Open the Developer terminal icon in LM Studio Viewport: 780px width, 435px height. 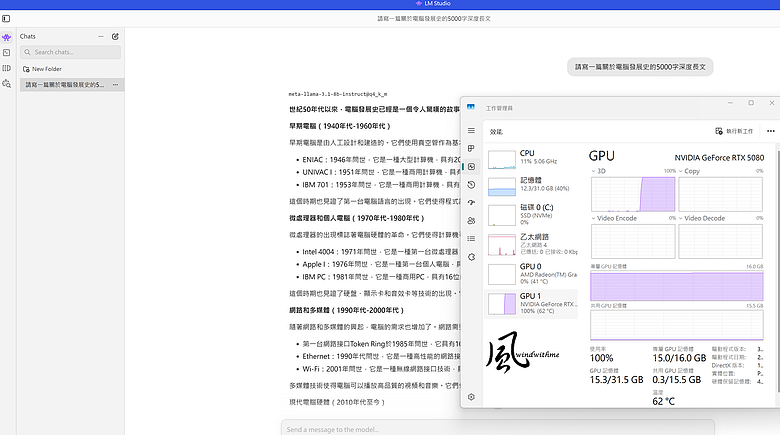(x=6, y=52)
